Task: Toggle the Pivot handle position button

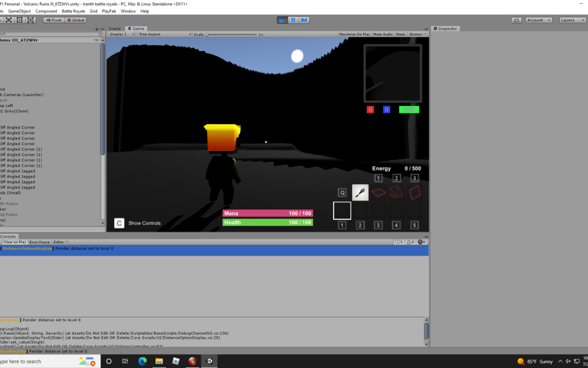Action: pos(54,20)
